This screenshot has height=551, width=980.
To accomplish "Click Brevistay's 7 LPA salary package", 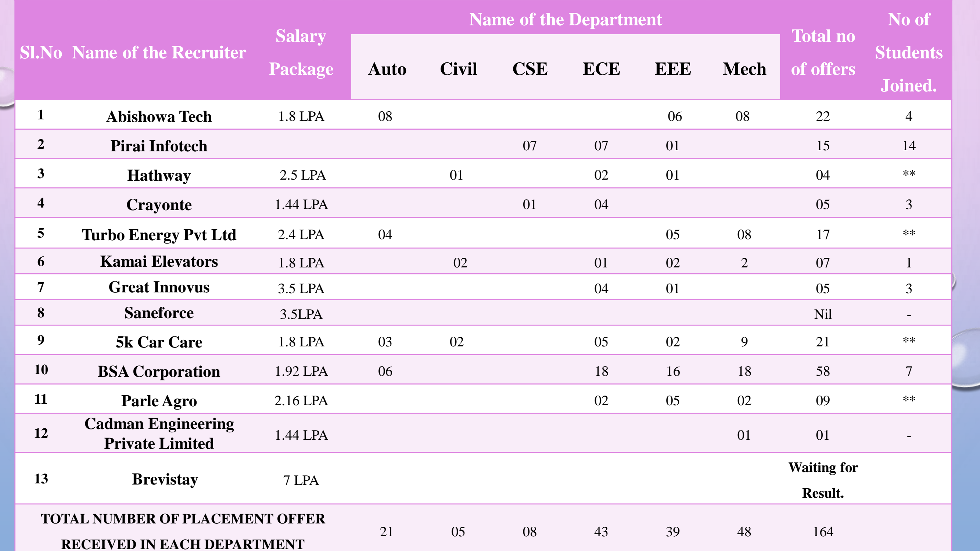I will coord(301,480).
